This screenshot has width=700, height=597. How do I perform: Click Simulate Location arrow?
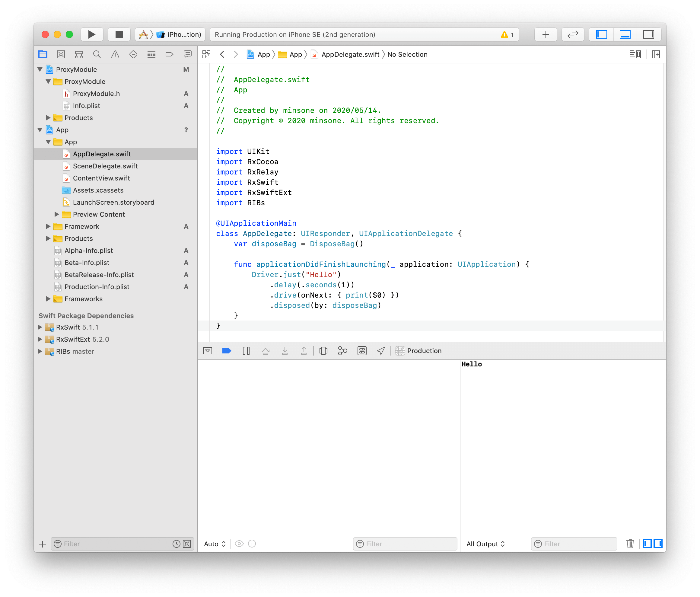381,351
